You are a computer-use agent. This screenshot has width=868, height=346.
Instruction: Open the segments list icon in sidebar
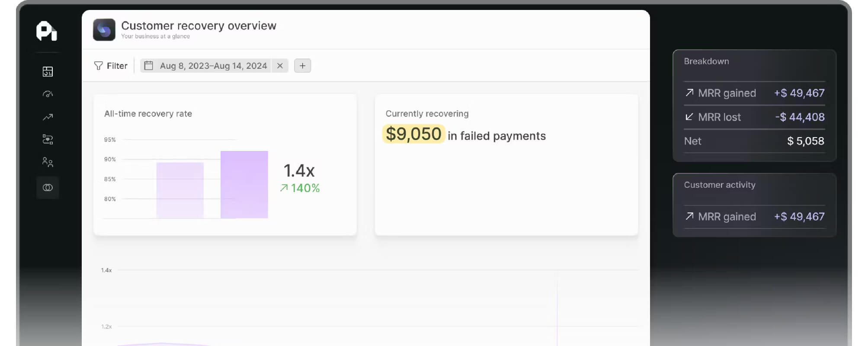point(48,139)
